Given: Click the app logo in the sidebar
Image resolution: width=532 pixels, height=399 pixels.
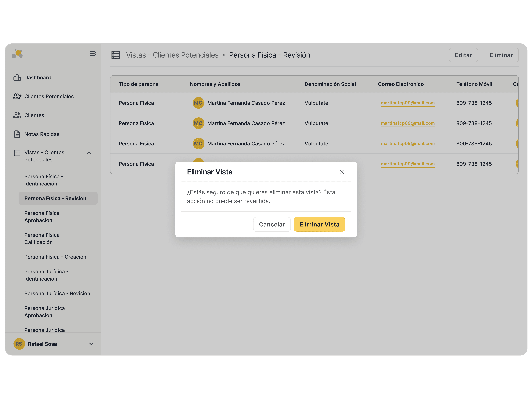Looking at the screenshot, I should click(x=17, y=54).
